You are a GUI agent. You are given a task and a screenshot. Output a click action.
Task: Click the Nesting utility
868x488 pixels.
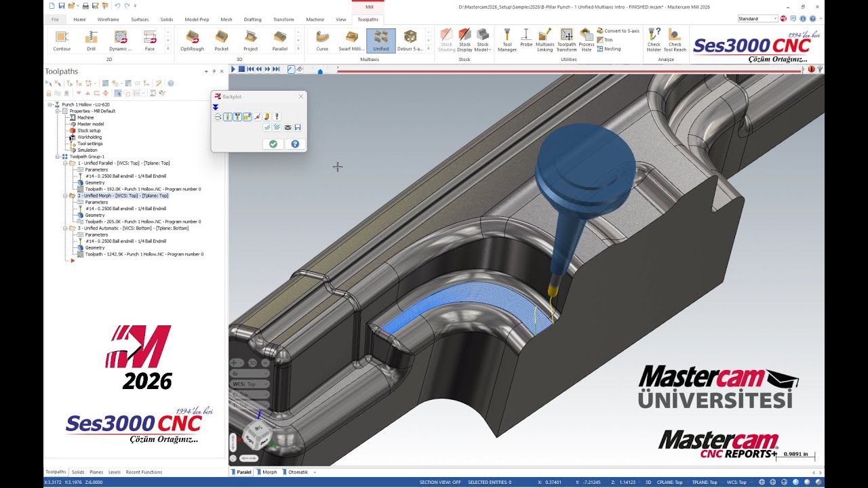pos(609,49)
